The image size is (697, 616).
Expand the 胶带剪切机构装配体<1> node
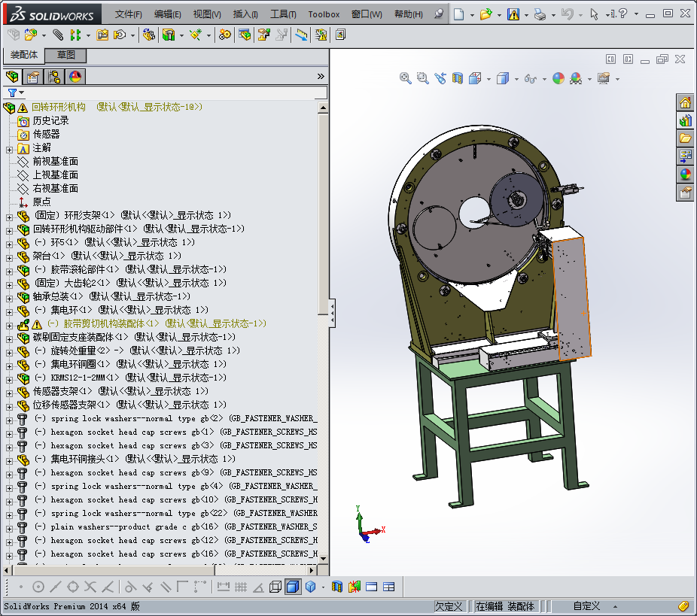coord(9,326)
